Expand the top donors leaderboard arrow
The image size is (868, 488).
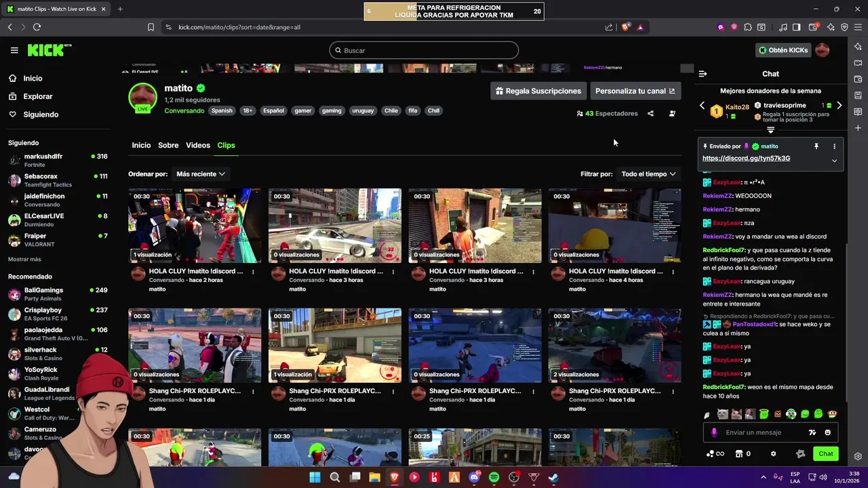click(x=770, y=129)
